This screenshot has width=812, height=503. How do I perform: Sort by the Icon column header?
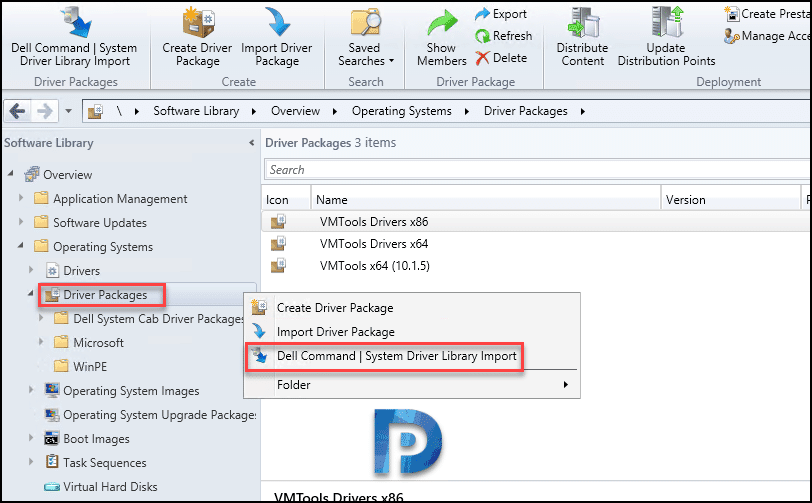(x=286, y=199)
